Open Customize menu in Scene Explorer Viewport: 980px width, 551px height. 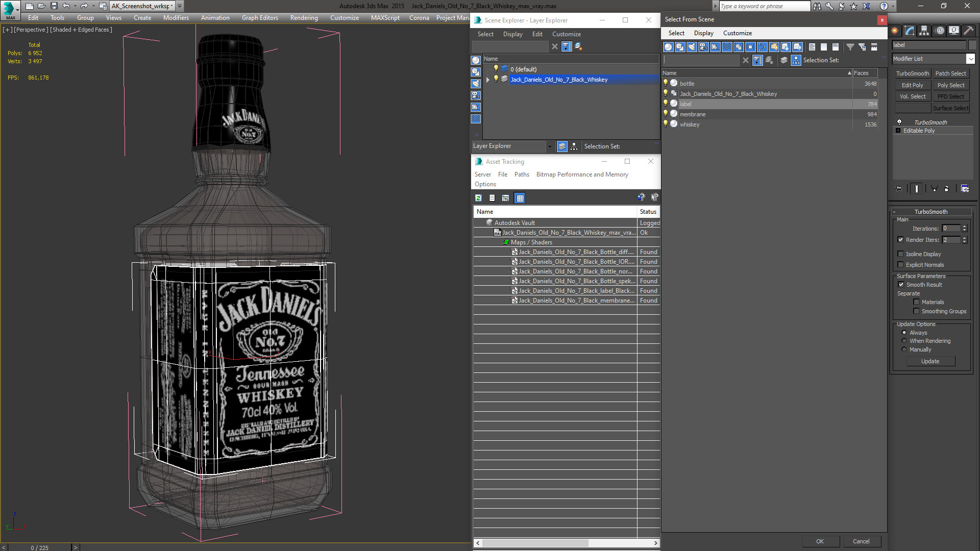566,34
